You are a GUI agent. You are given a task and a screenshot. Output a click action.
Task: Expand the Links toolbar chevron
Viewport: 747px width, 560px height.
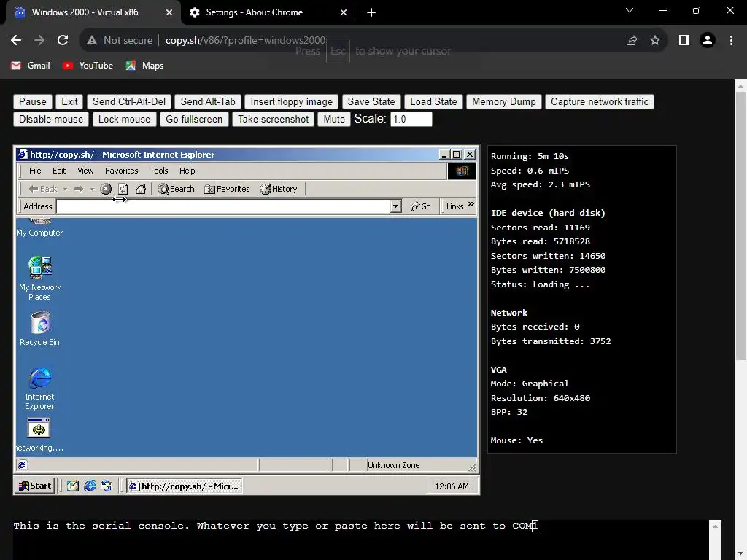pyautogui.click(x=471, y=204)
